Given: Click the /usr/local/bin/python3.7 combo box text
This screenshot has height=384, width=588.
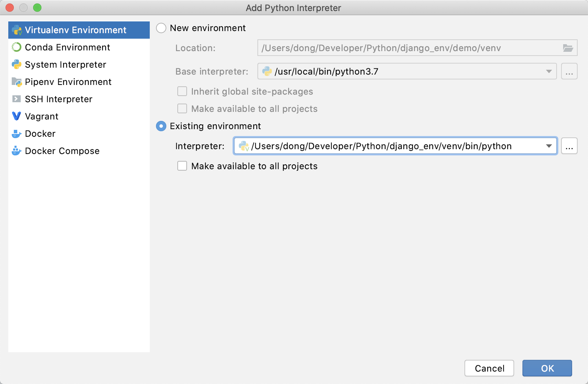Looking at the screenshot, I should [x=326, y=71].
